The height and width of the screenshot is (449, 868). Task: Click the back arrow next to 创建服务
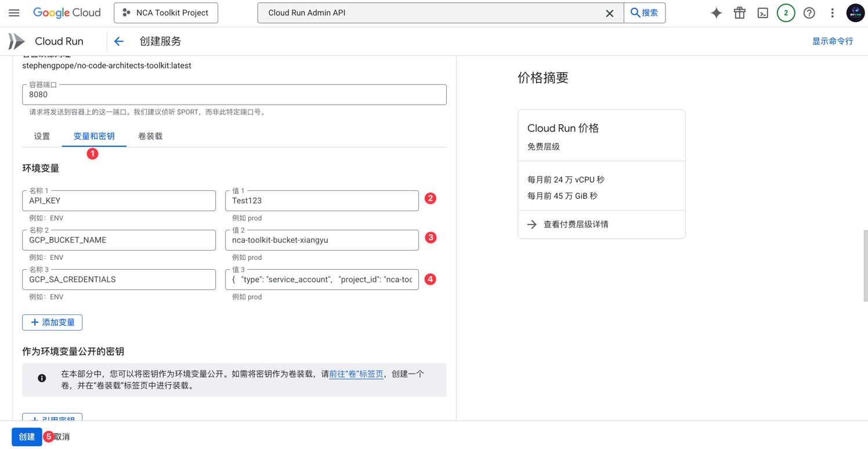(118, 41)
